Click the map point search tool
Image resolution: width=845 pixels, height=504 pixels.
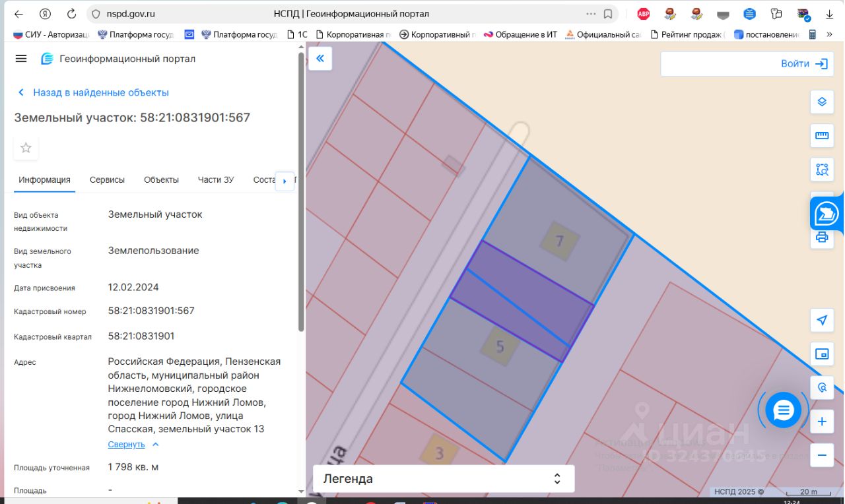point(822,388)
